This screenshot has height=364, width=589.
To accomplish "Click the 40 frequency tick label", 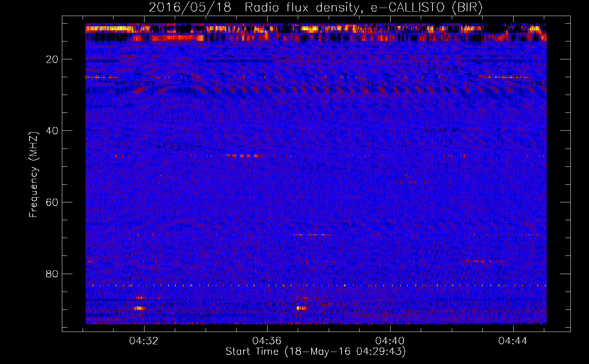I will (52, 131).
